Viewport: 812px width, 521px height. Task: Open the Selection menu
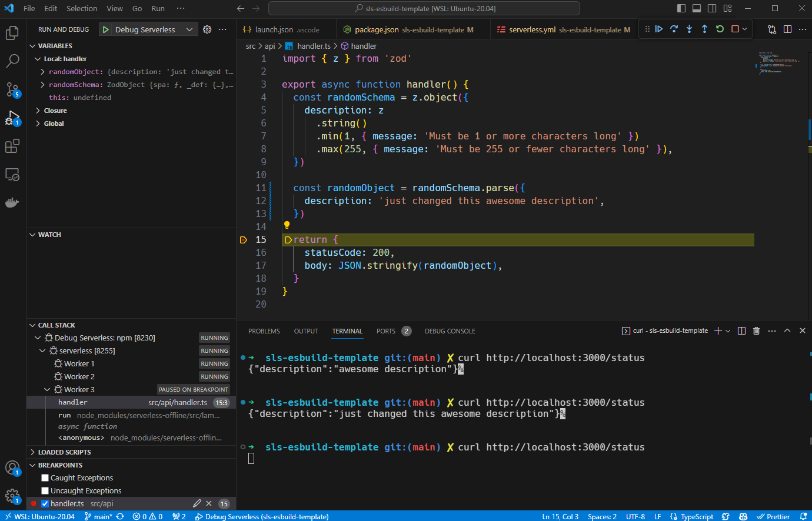click(x=82, y=8)
